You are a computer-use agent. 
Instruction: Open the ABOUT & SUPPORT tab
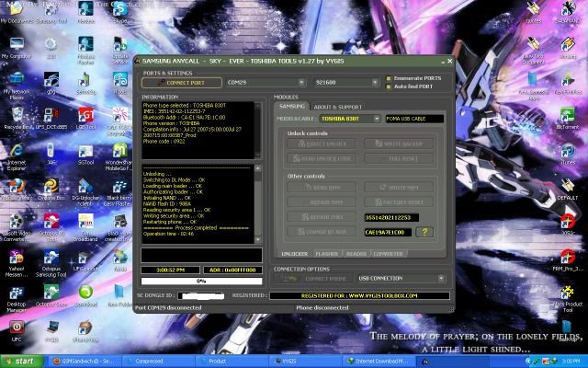(x=337, y=107)
